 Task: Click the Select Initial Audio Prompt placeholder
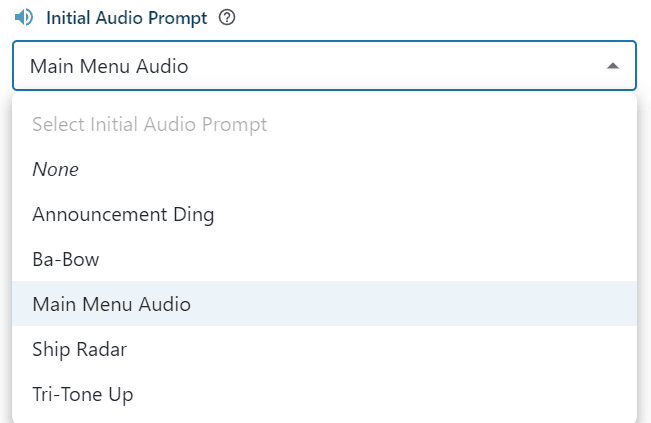149,125
